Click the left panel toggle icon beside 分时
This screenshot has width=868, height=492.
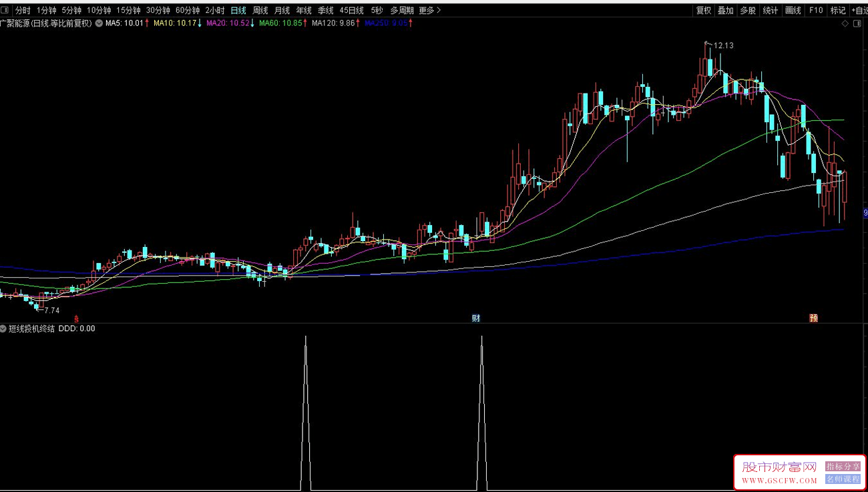pos(5,11)
